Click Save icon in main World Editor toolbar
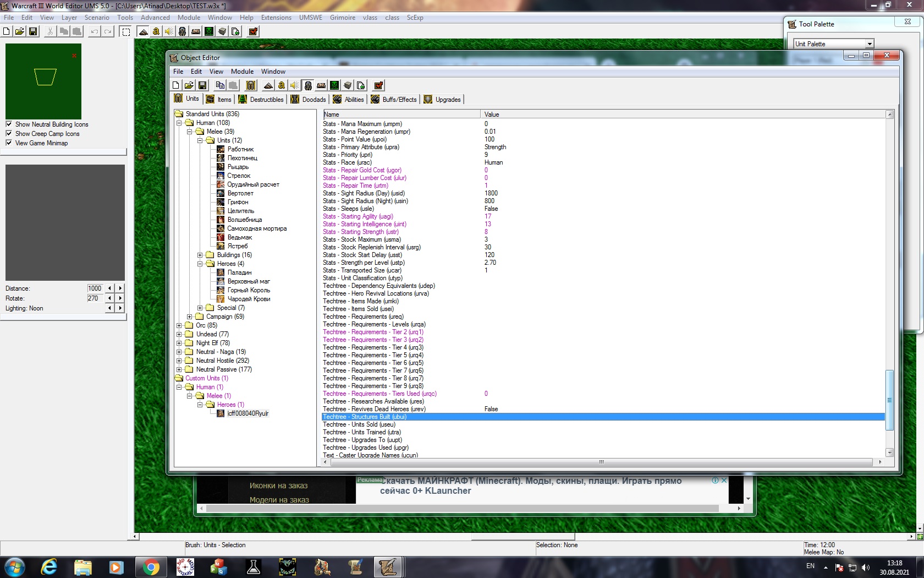Image resolution: width=924 pixels, height=578 pixels. click(x=33, y=31)
